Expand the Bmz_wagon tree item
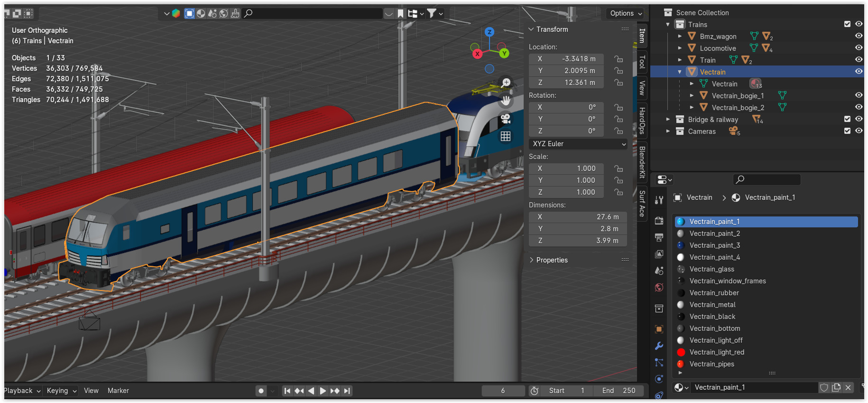Viewport: 868px width, 403px height. 680,36
